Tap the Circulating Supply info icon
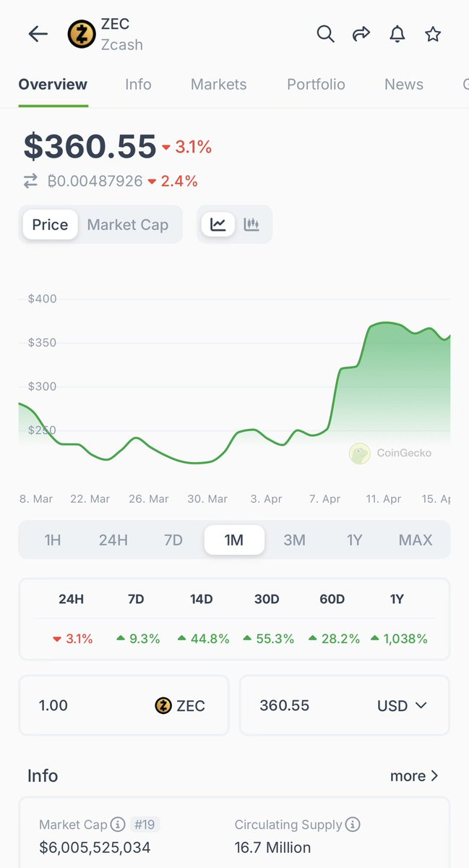The width and height of the screenshot is (469, 868). pos(353,825)
